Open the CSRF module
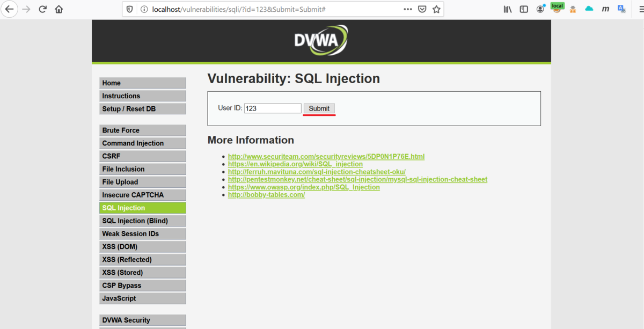This screenshot has width=644, height=329. pos(143,156)
